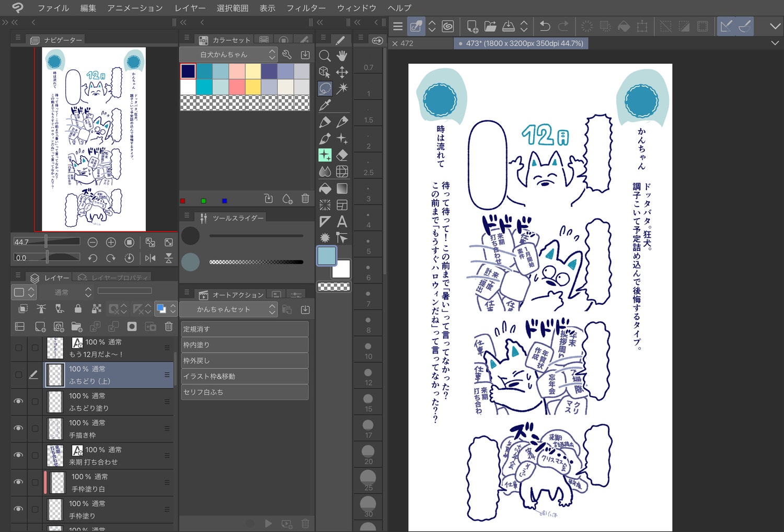Open the layer blending mode 通常 dropdown

coord(72,292)
